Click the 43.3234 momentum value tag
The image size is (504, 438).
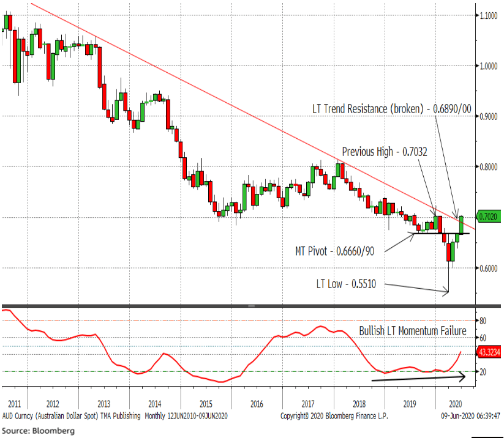489,352
